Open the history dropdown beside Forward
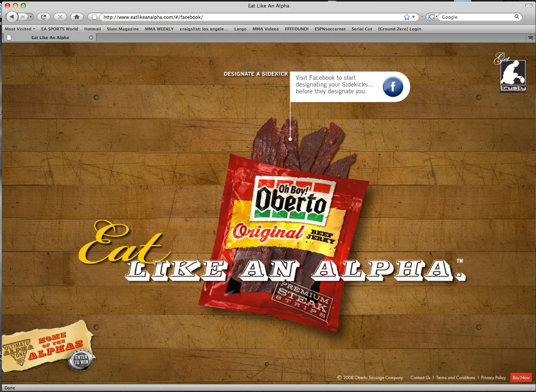Image resolution: width=536 pixels, height=392 pixels. 31,17
